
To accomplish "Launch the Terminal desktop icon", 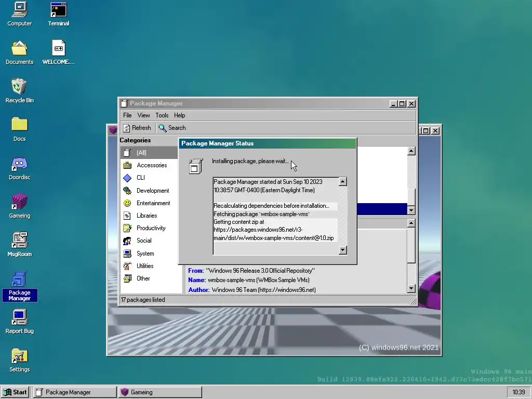I will [x=58, y=14].
